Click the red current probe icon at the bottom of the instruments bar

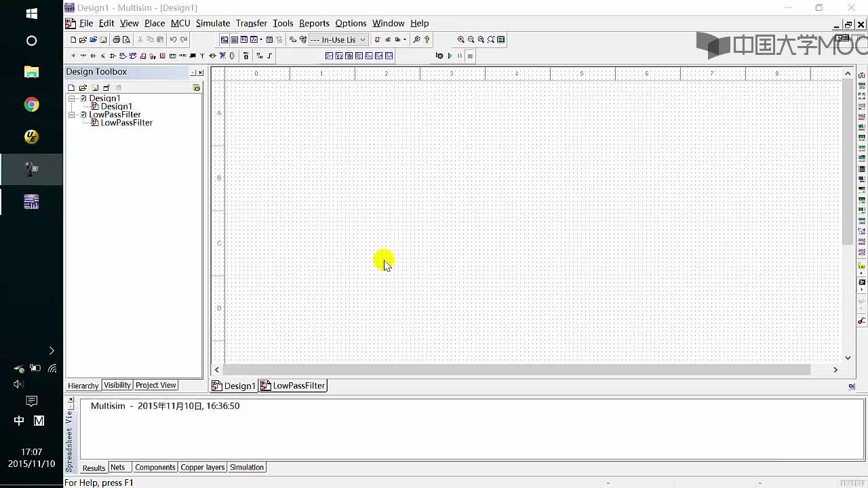coord(862,321)
